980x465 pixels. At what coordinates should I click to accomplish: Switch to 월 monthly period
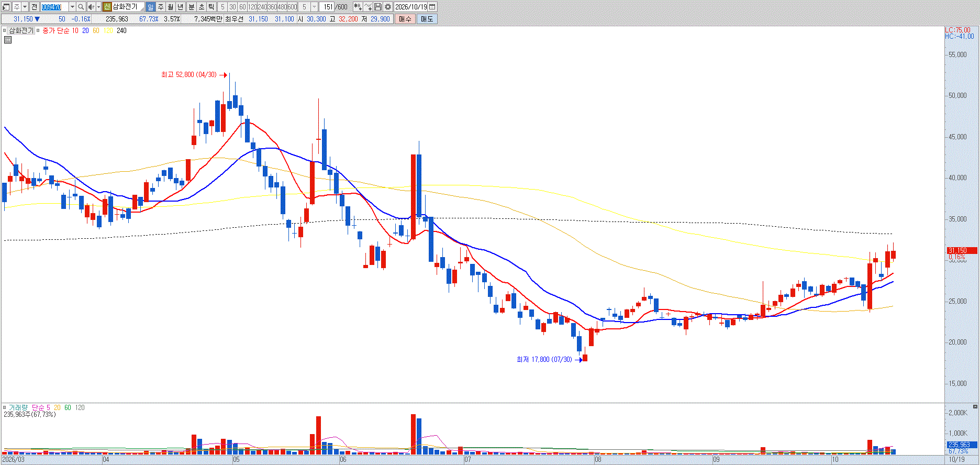tap(171, 7)
